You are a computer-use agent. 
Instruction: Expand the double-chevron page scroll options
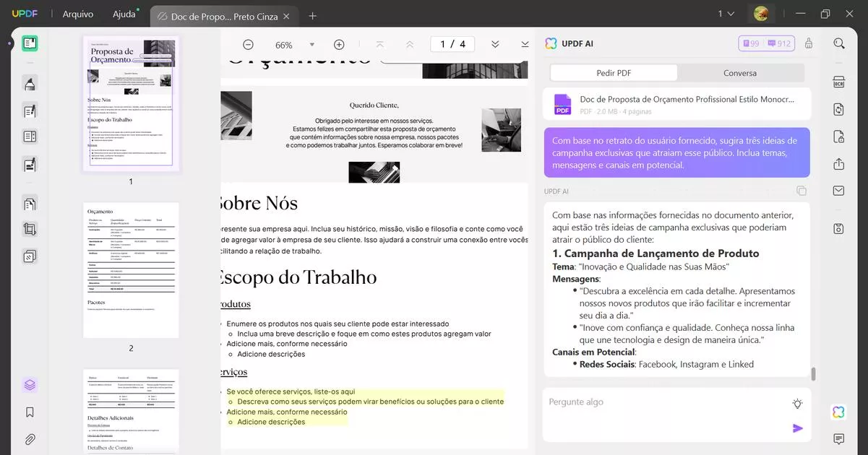point(495,44)
